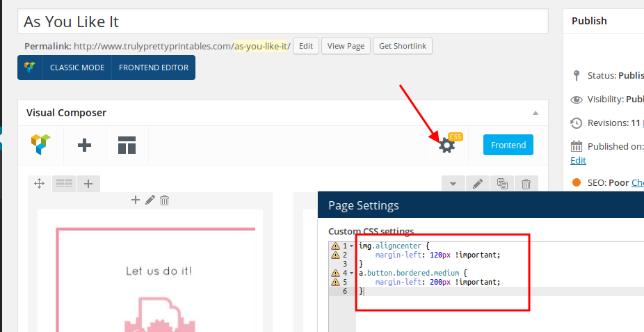The height and width of the screenshot is (332, 644).
Task: Switch to Classic Mode
Action: tap(77, 68)
